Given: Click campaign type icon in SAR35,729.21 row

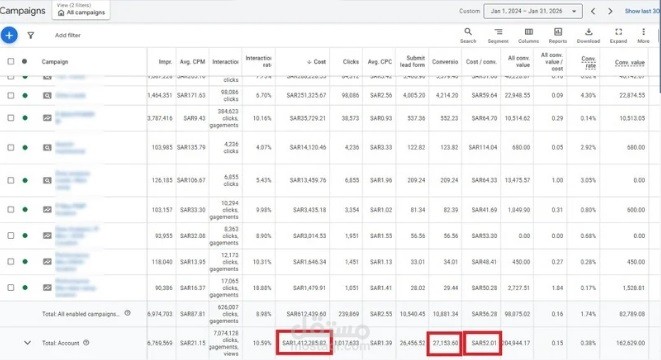Looking at the screenshot, I should click(x=47, y=118).
